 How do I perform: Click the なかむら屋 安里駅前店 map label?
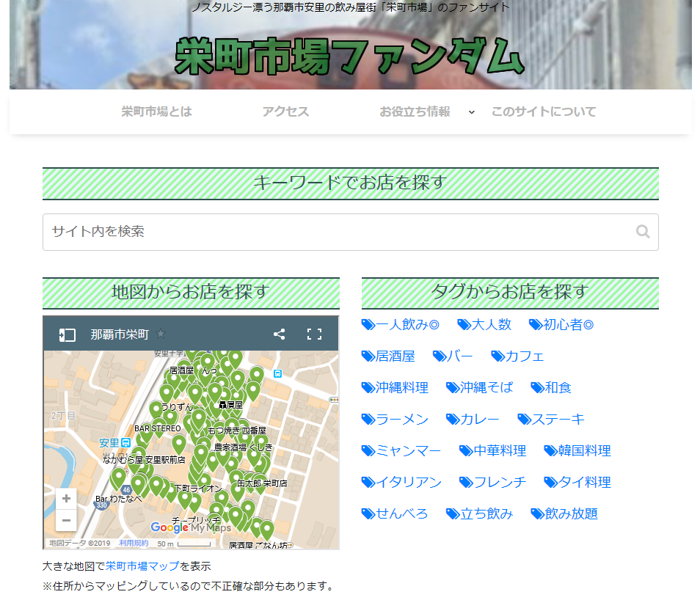click(144, 459)
